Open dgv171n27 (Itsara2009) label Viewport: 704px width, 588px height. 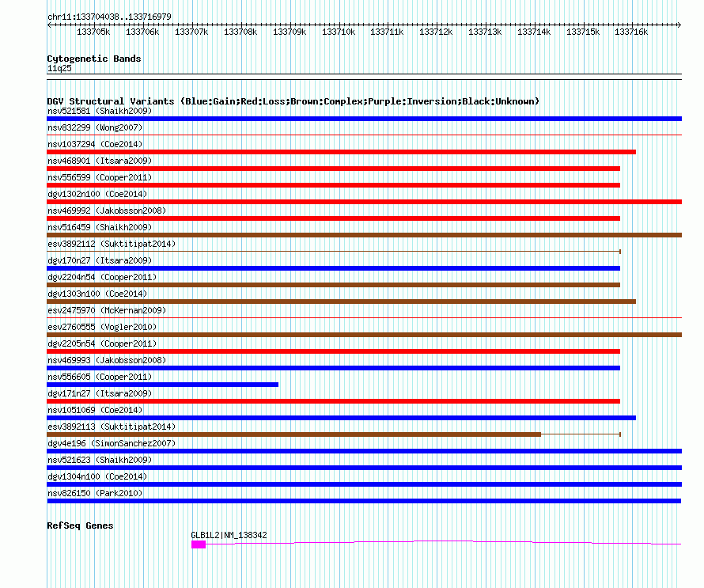[x=100, y=393]
